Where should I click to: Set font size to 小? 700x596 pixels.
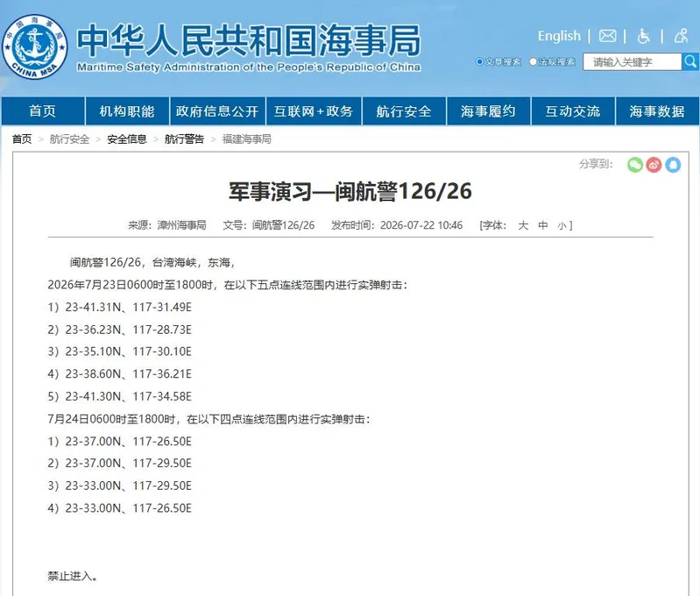click(x=562, y=225)
